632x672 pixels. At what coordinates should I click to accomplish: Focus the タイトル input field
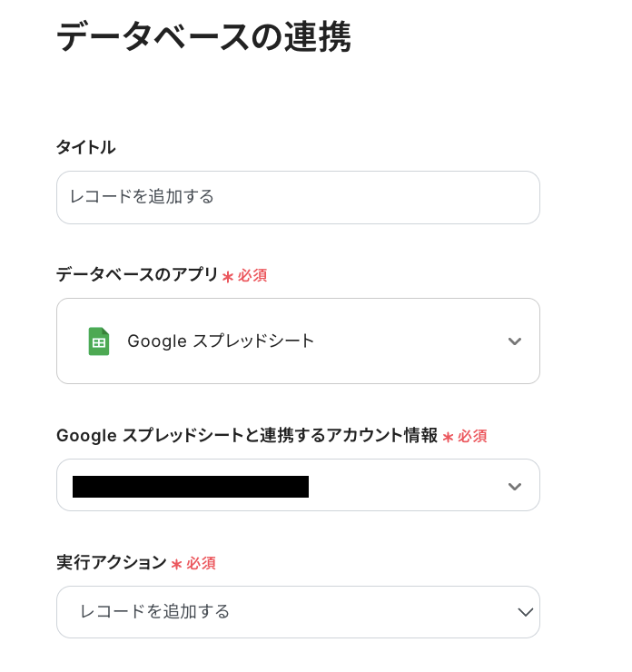tap(298, 197)
